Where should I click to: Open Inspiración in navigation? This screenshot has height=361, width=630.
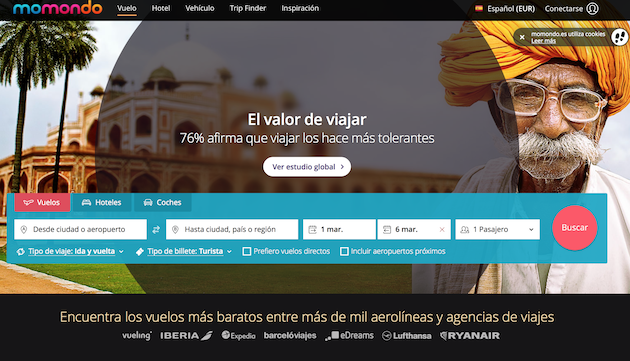coord(300,8)
